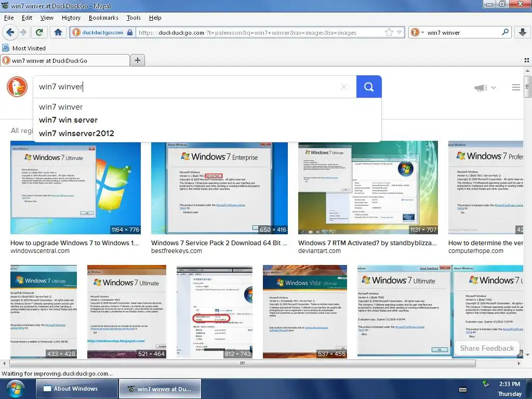
Task: Open the 521 × 464 Windows 7 Ultimate thumbnail
Action: point(127,312)
